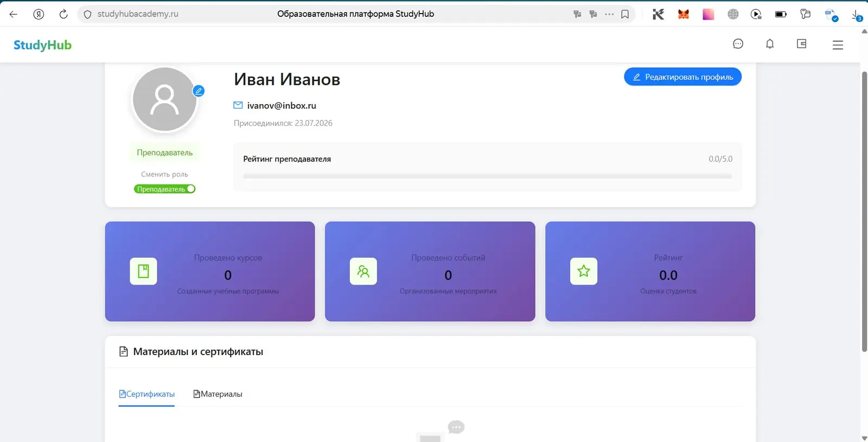Click the 0.0/5.0 rating value
This screenshot has width=868, height=442.
(x=720, y=159)
